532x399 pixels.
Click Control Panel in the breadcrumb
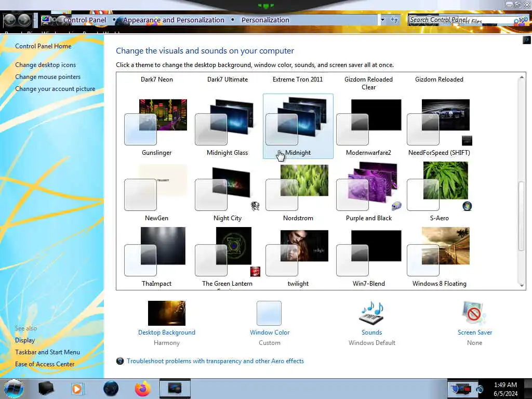point(85,20)
